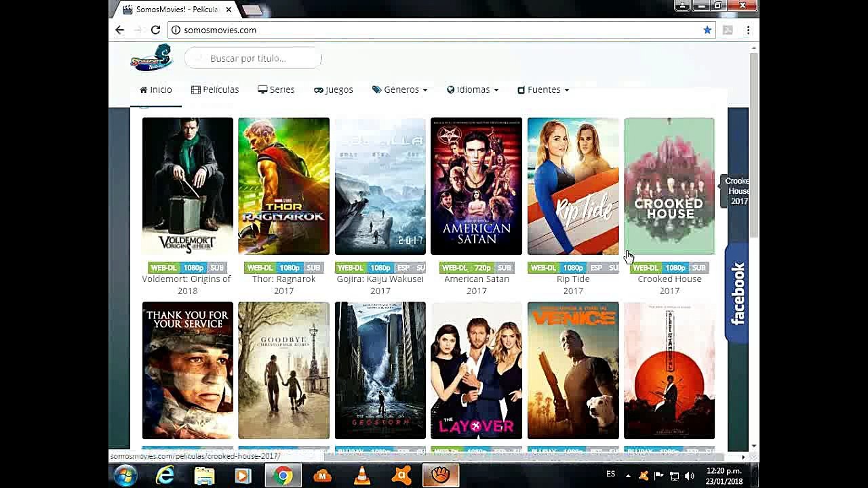Viewport: 868px width, 488px height.
Task: Click the 1080p badge under Voldemort
Action: [193, 268]
